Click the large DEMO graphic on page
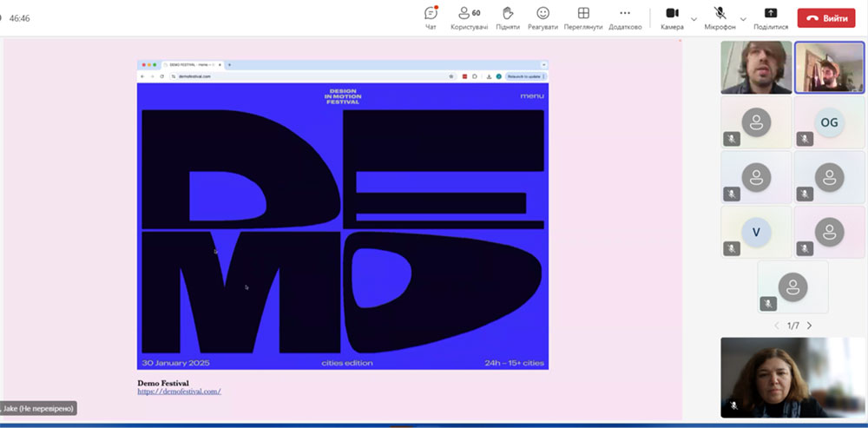The height and width of the screenshot is (428, 868). click(x=343, y=231)
